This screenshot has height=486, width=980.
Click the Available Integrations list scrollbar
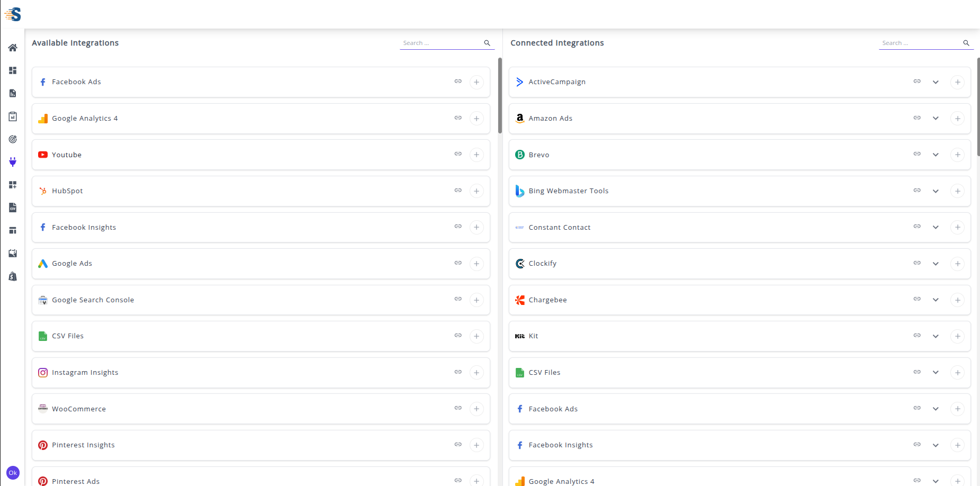(500, 96)
